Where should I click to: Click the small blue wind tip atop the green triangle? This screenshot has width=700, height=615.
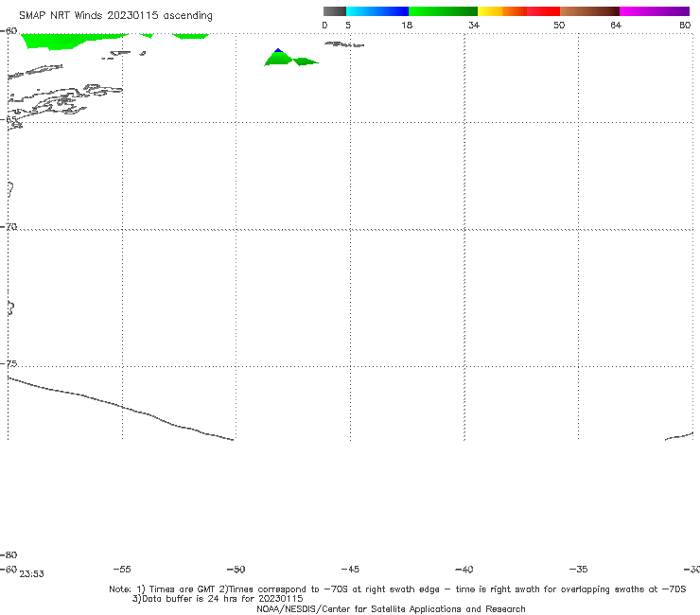pos(278,50)
